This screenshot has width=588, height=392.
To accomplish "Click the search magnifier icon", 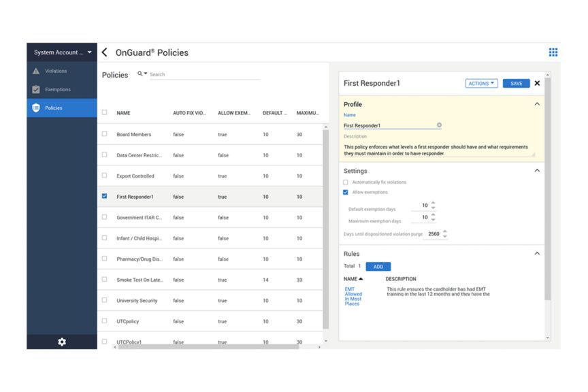I will click(x=140, y=74).
